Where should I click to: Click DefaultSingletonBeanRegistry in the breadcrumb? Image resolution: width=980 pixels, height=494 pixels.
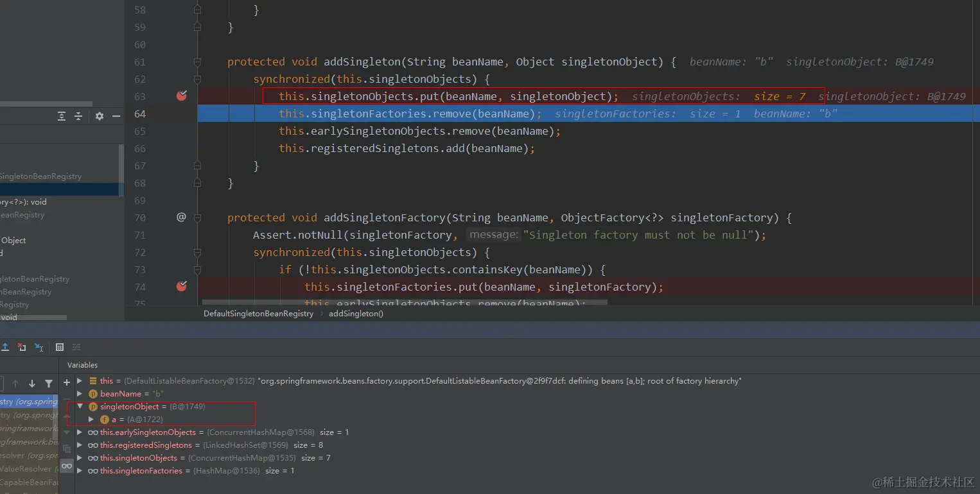(x=258, y=314)
